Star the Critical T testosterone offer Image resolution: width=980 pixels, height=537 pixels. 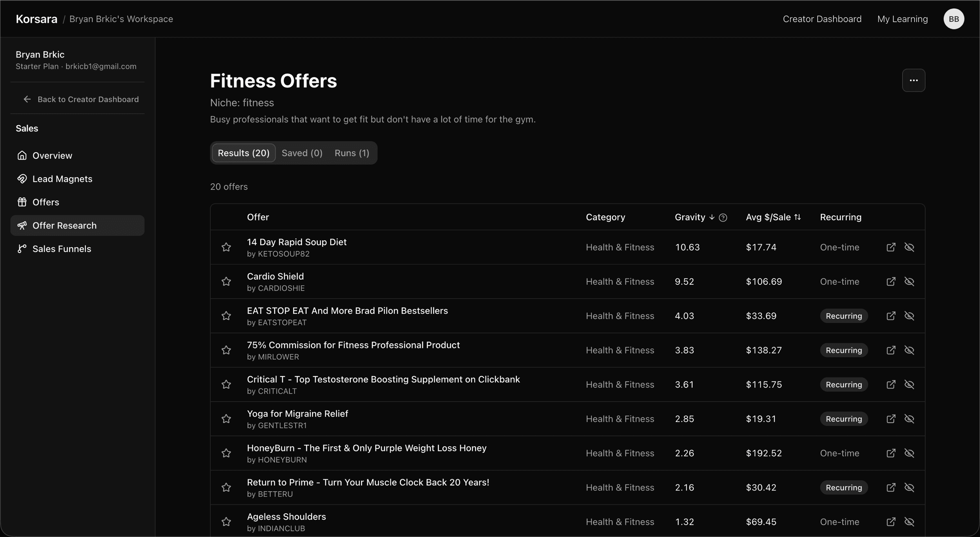[226, 384]
